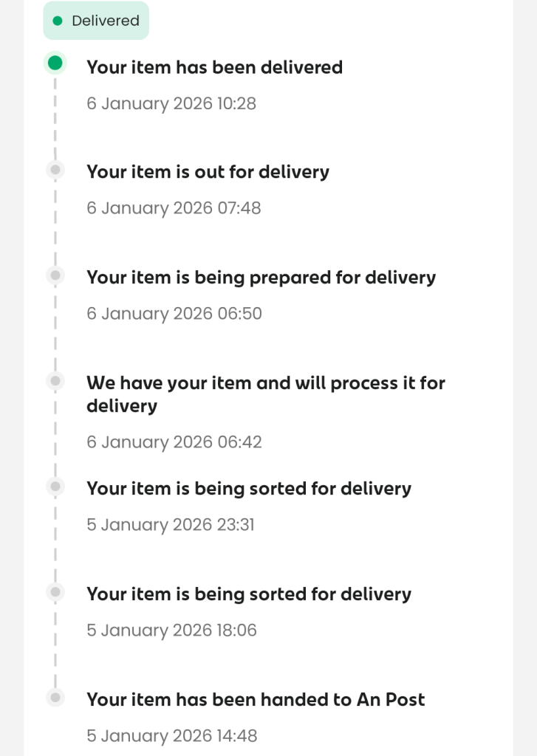The height and width of the screenshot is (756, 537).
Task: Click the prepared for delivery timeline dot
Action: [55, 275]
